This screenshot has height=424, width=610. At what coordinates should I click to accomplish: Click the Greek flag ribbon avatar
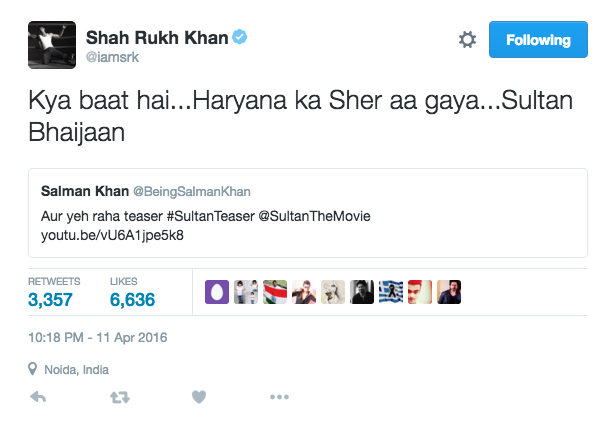[x=391, y=291]
